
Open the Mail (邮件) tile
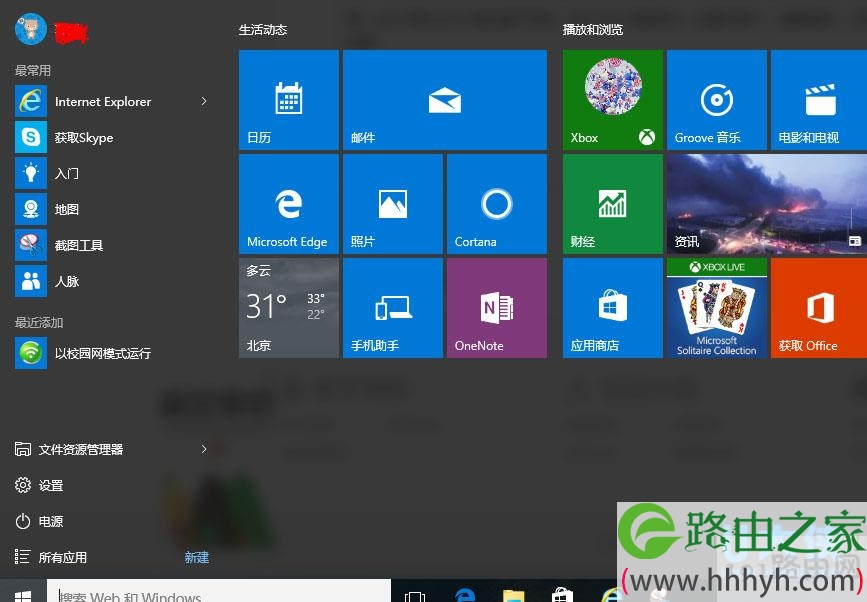click(445, 100)
